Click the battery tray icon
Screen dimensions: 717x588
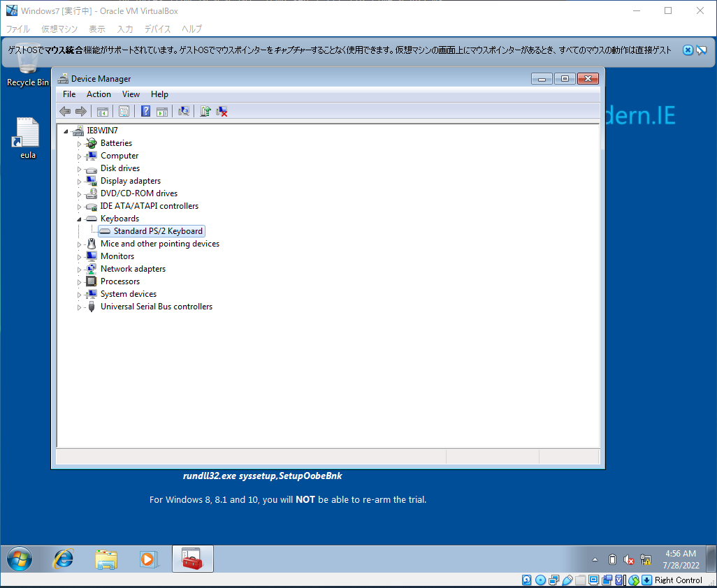[612, 559]
